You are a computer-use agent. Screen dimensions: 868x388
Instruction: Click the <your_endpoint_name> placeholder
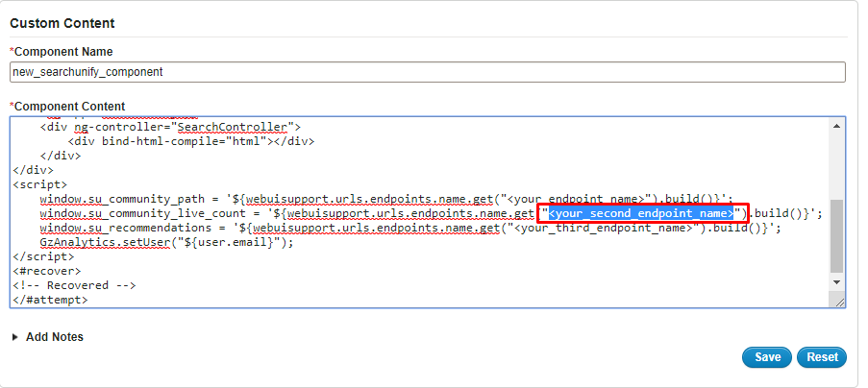click(x=578, y=199)
